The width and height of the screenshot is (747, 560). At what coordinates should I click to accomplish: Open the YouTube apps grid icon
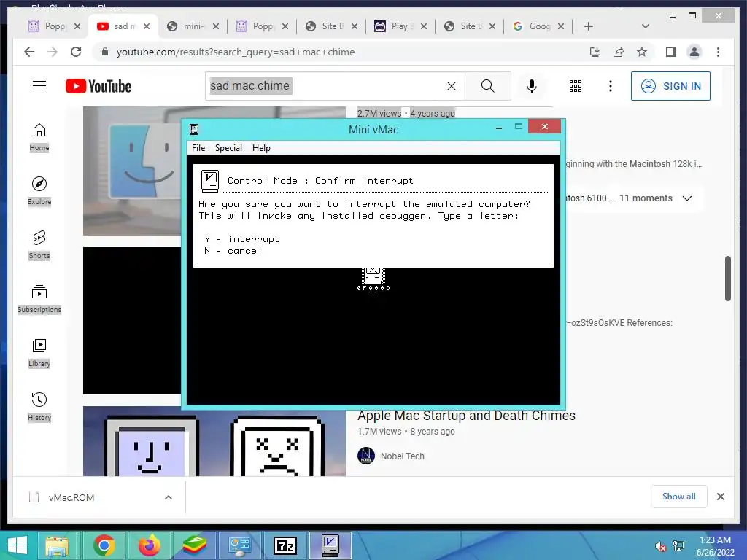[576, 86]
